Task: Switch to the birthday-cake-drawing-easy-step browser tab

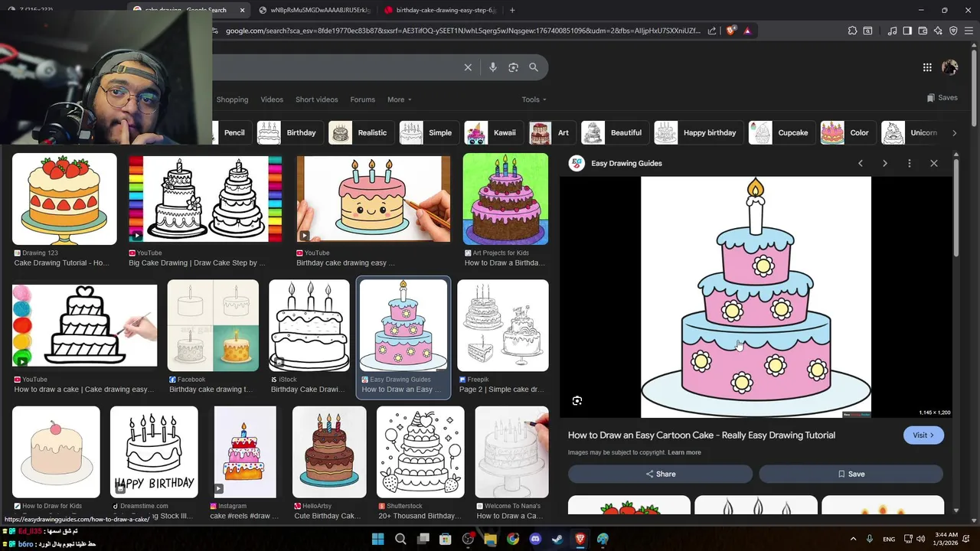Action: point(439,10)
